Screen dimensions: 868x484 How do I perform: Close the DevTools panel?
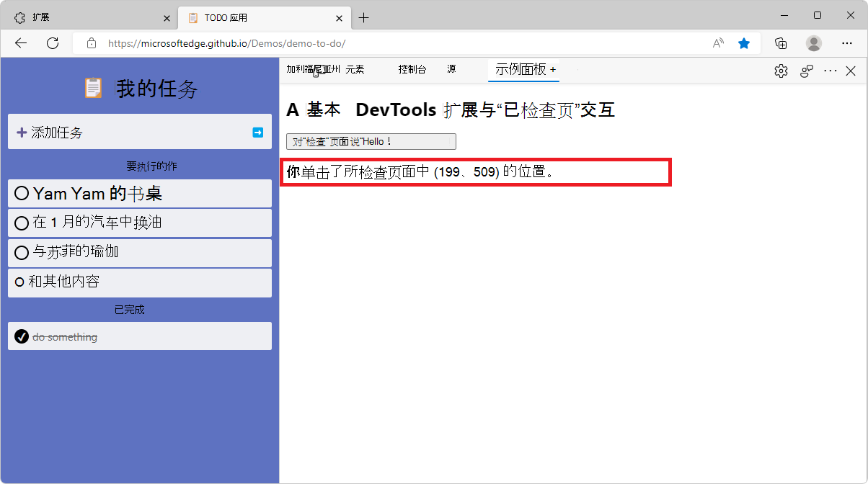click(851, 71)
